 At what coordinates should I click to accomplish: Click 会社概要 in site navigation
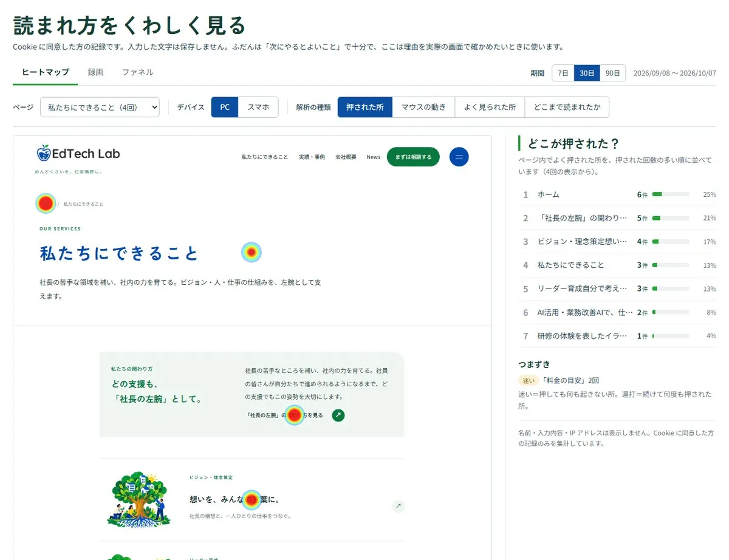(346, 157)
